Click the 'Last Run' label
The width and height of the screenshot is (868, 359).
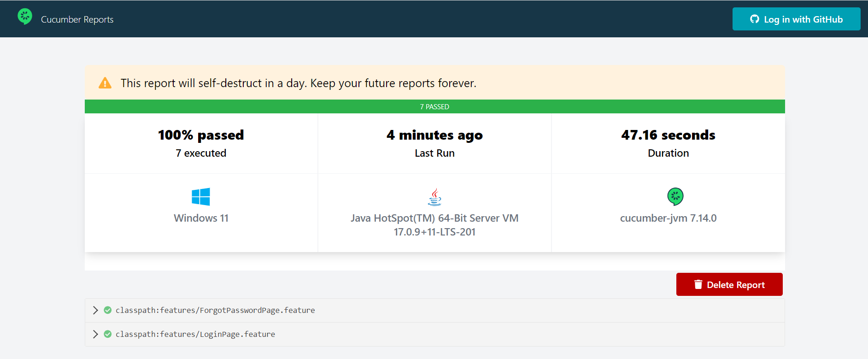pos(434,153)
